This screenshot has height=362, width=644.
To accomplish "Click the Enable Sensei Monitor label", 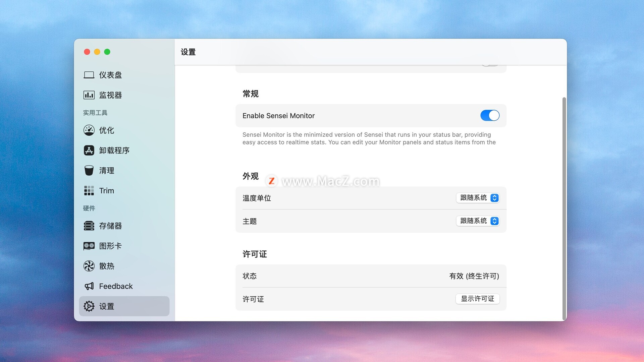I will click(x=278, y=116).
